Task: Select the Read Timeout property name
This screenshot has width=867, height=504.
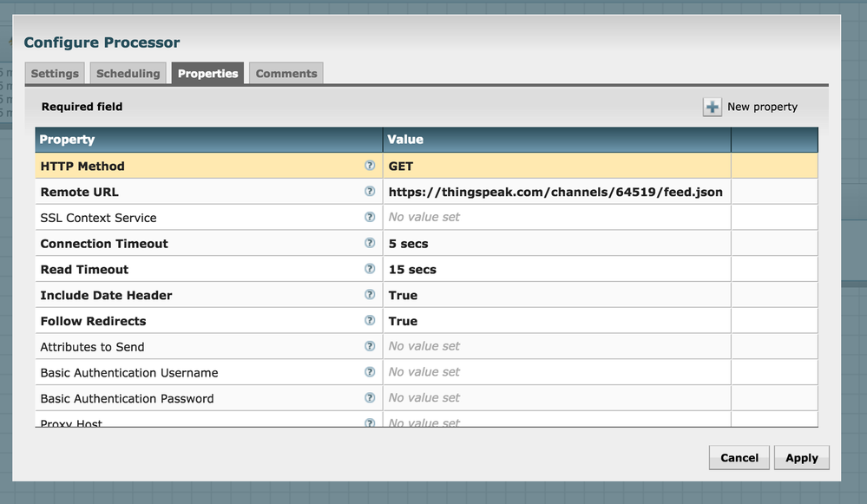Action: [84, 269]
